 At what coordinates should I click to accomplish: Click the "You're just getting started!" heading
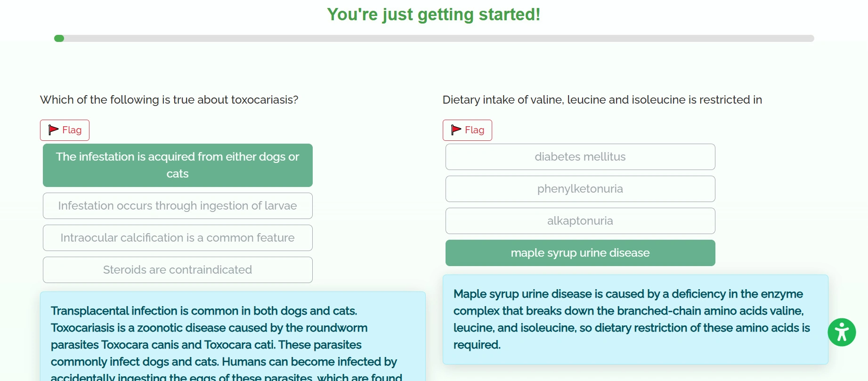coord(433,15)
